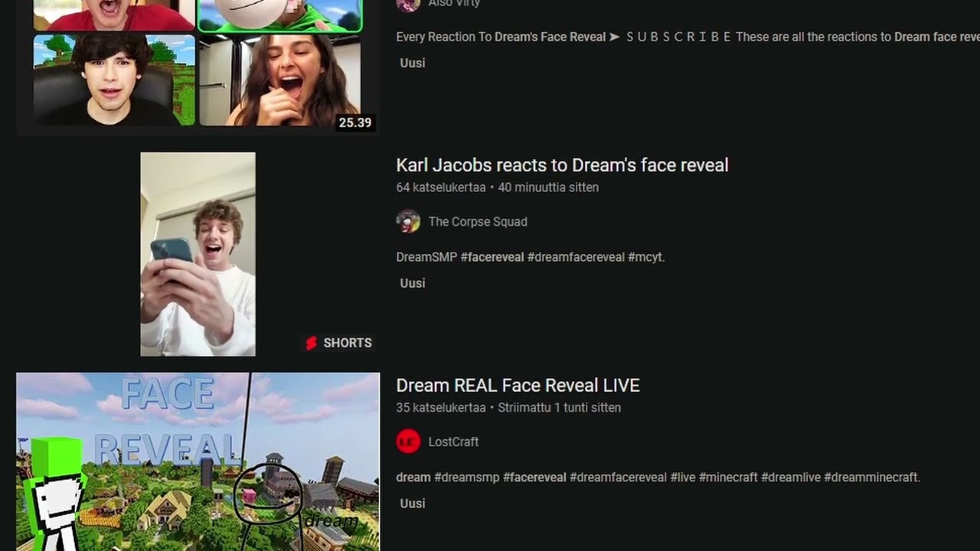The height and width of the screenshot is (551, 980).
Task: Click the hashtag #minecraft in LostCraft description
Action: point(728,478)
